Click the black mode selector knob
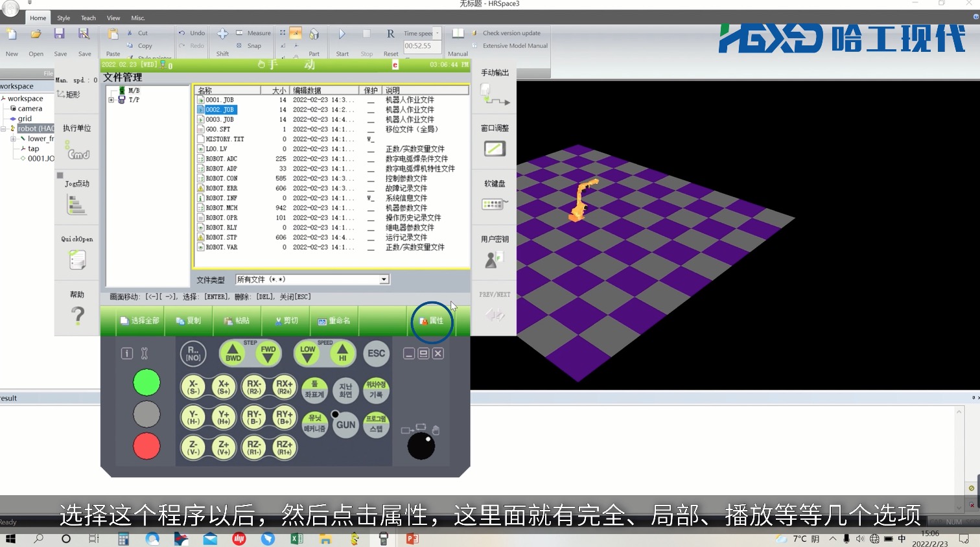This screenshot has width=980, height=547. [x=421, y=446]
